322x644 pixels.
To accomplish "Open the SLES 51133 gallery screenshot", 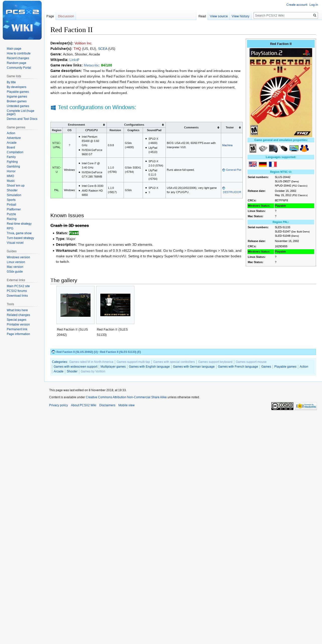I will [115, 305].
